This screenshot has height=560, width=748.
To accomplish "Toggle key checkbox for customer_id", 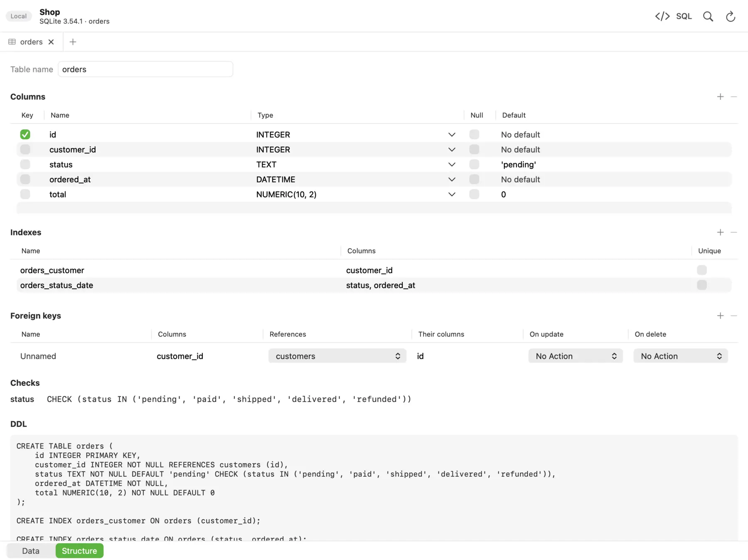I will (25, 149).
